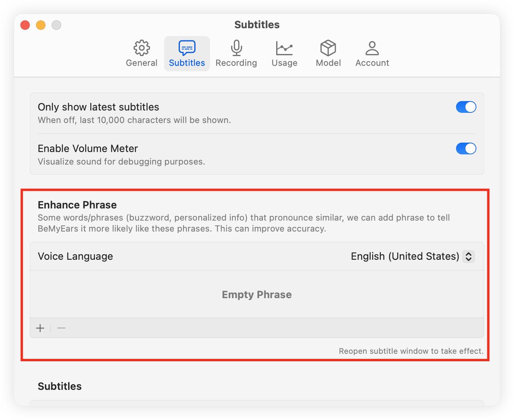The height and width of the screenshot is (420, 514).
Task: Click the Model cube icon
Action: point(328,48)
